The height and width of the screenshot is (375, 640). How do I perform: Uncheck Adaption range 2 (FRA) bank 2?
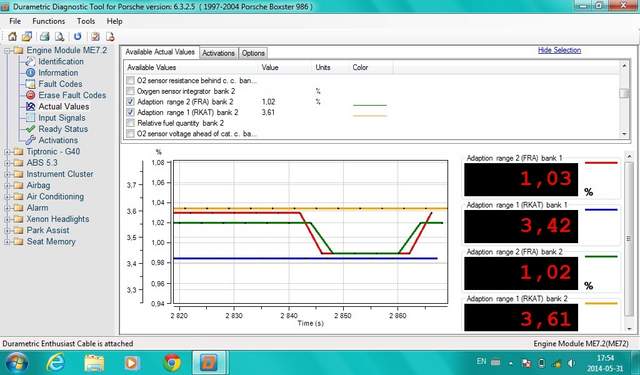tap(130, 102)
